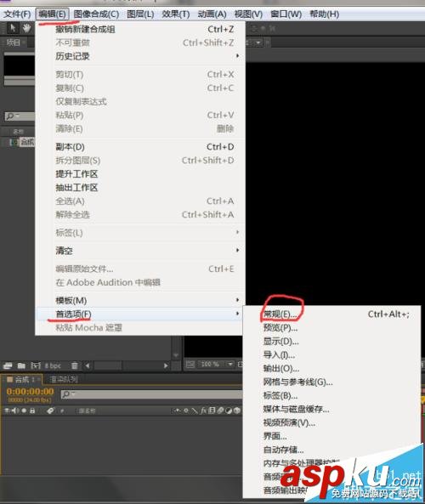Select 网格与参考线(G)... in preferences submenu
Viewport: 425px width, 504px height.
(x=331, y=382)
